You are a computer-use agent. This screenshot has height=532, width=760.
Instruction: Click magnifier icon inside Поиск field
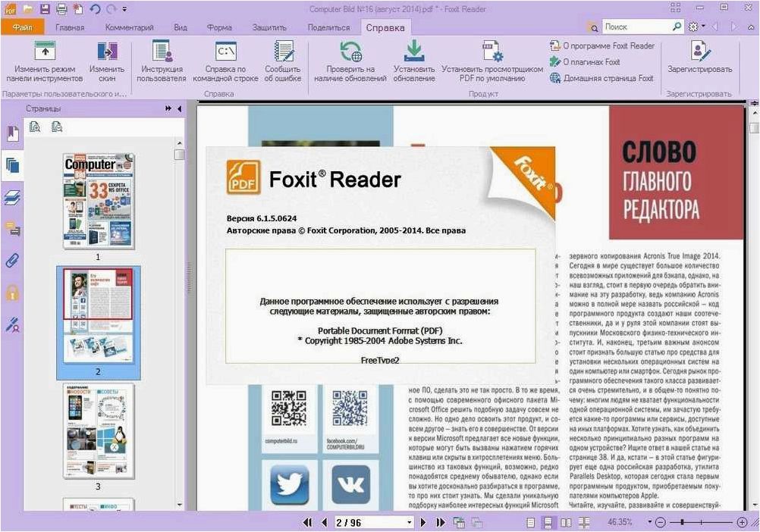tap(677, 27)
